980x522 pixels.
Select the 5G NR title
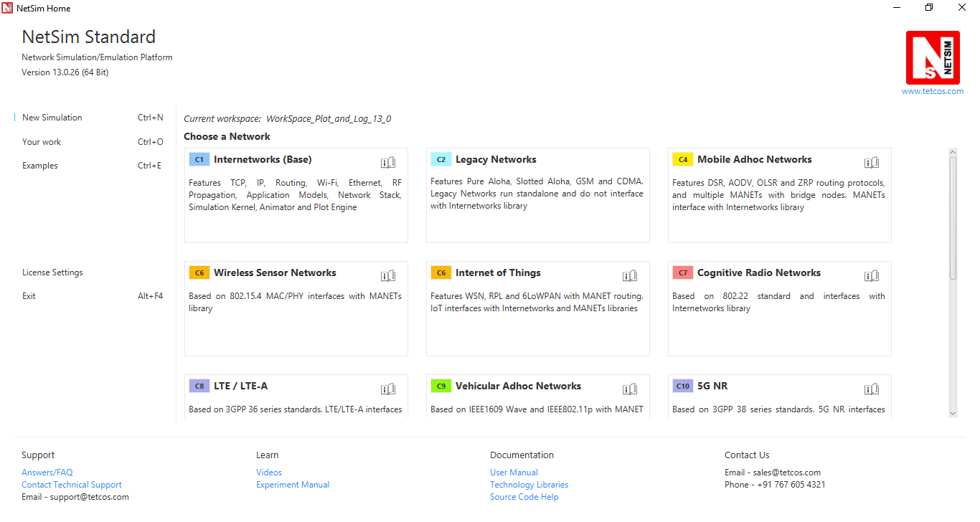[x=712, y=386]
